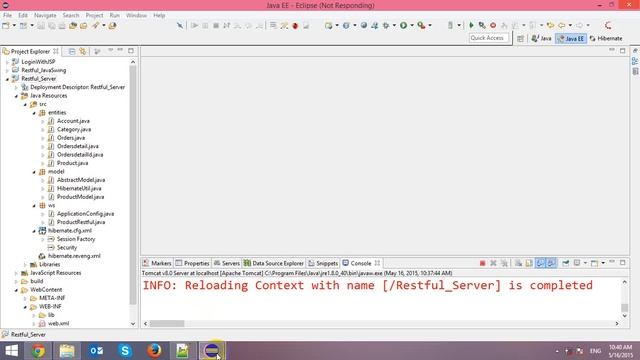640x360 pixels.
Task: Click the Open Perspective icon
Action: pos(520,38)
